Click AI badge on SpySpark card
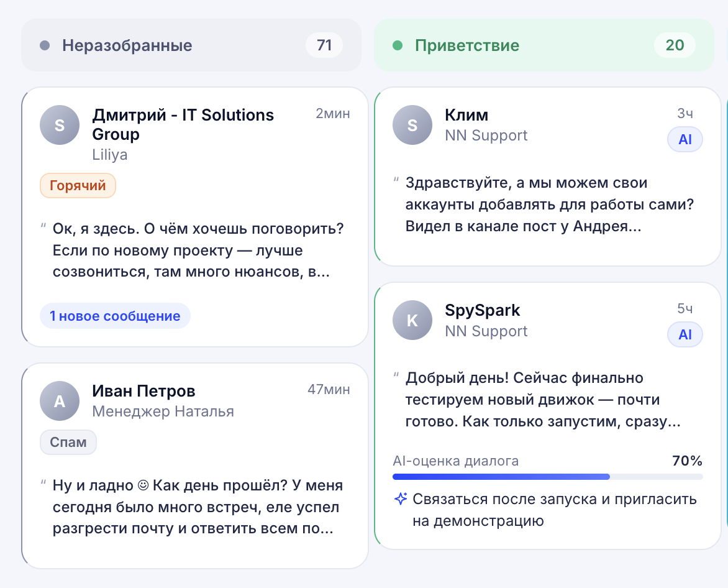The width and height of the screenshot is (728, 588). click(685, 334)
